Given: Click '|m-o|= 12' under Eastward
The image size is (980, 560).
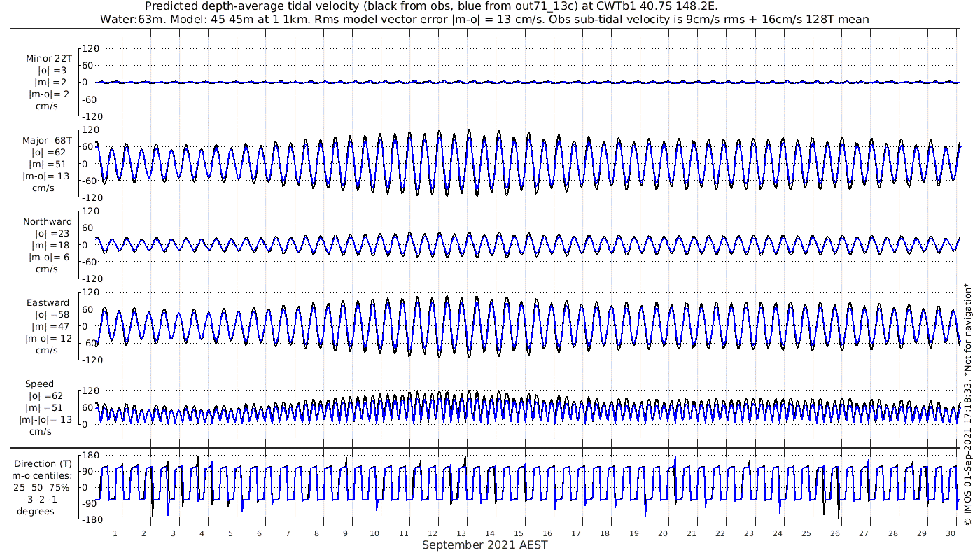Looking at the screenshot, I should [48, 339].
